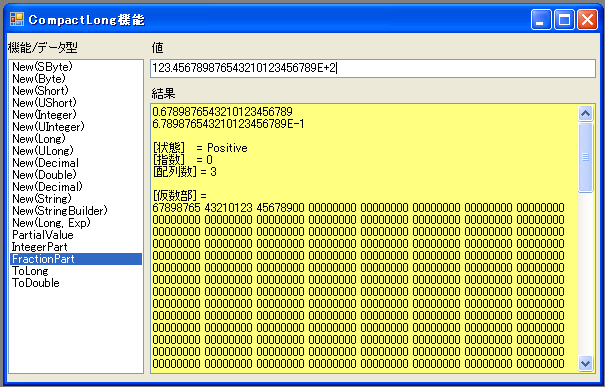Screen dimensions: 605x387
Task: Click the results scrollbar up arrow
Action: (585, 113)
